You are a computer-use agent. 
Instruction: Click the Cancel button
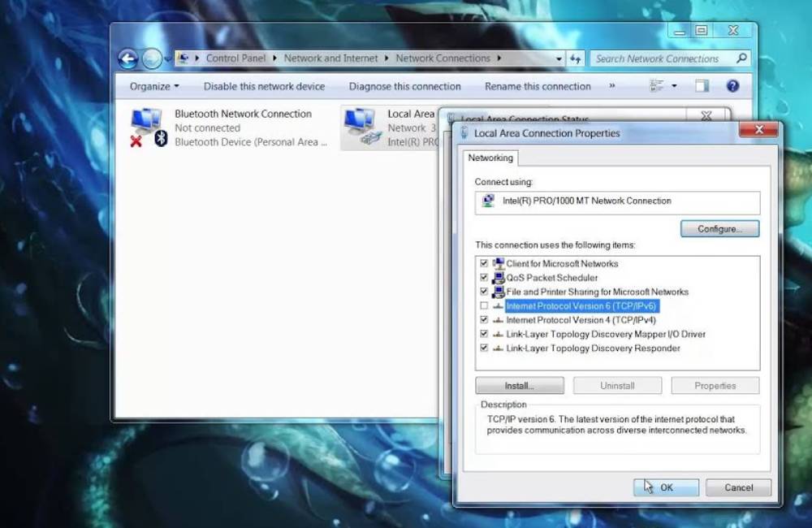(738, 487)
